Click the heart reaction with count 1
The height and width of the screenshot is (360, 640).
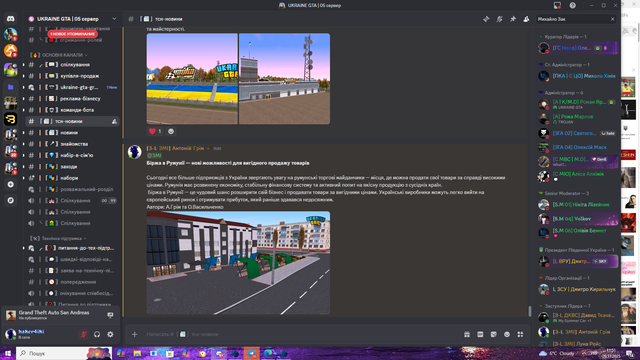(155, 131)
